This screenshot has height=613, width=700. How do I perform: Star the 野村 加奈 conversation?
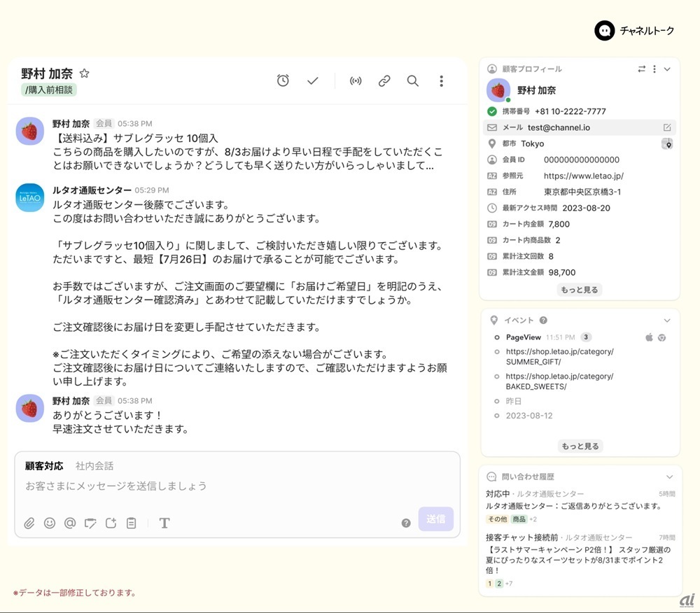85,73
